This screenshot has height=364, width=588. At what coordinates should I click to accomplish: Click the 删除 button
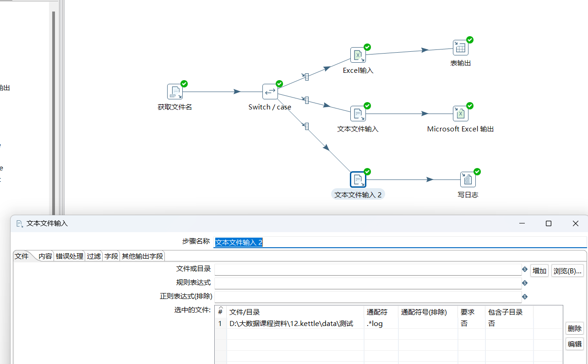(575, 328)
